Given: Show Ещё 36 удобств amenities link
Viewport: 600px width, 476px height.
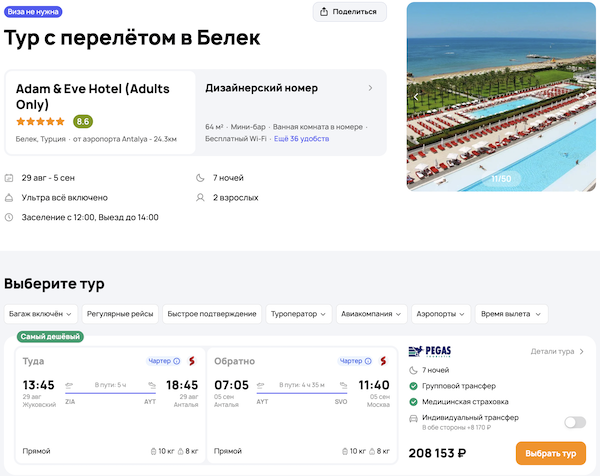Looking at the screenshot, I should click(301, 138).
